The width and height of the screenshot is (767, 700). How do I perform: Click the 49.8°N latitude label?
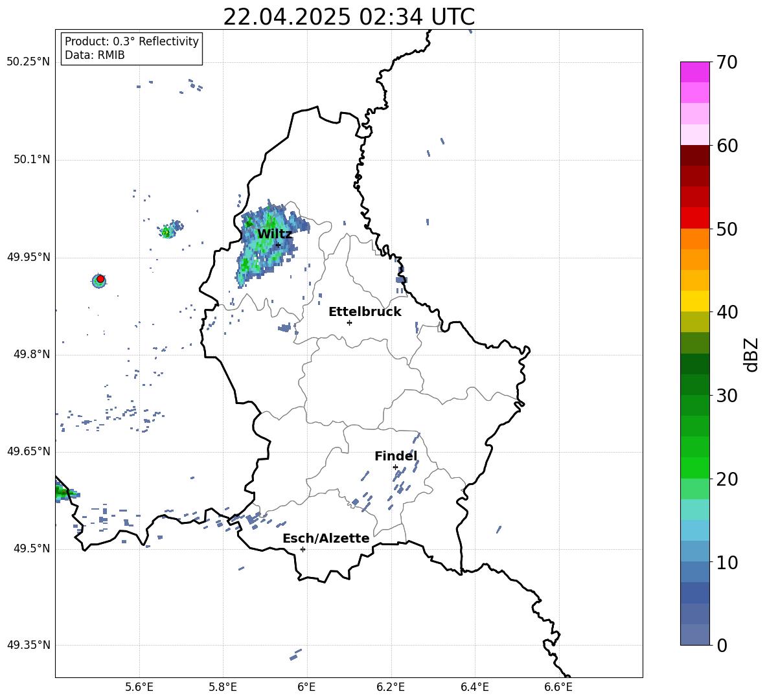coord(31,354)
